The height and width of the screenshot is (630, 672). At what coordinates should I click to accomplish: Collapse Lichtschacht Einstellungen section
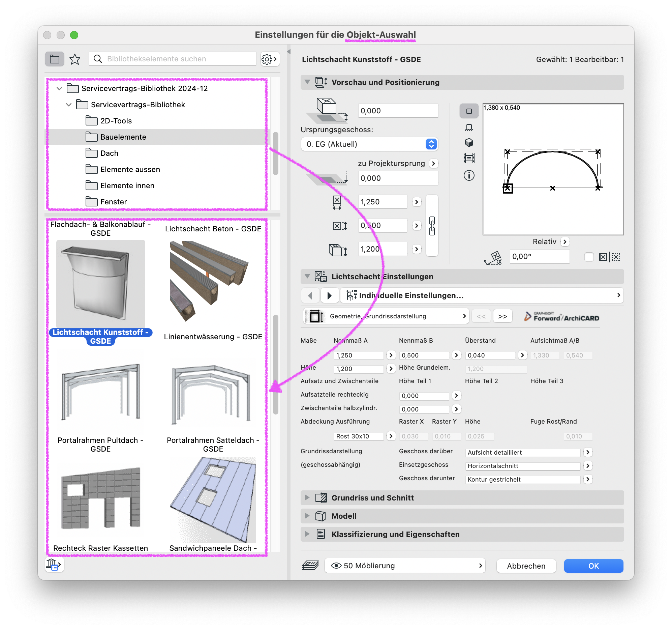coord(307,276)
